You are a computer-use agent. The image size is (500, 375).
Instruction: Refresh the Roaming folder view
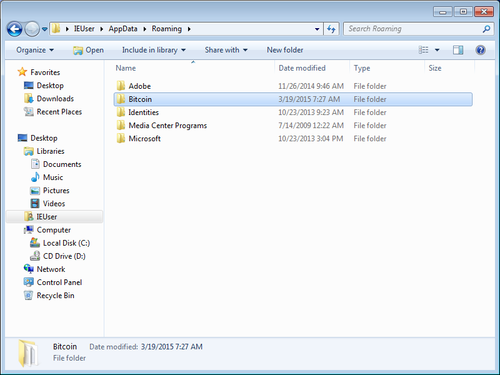click(331, 29)
